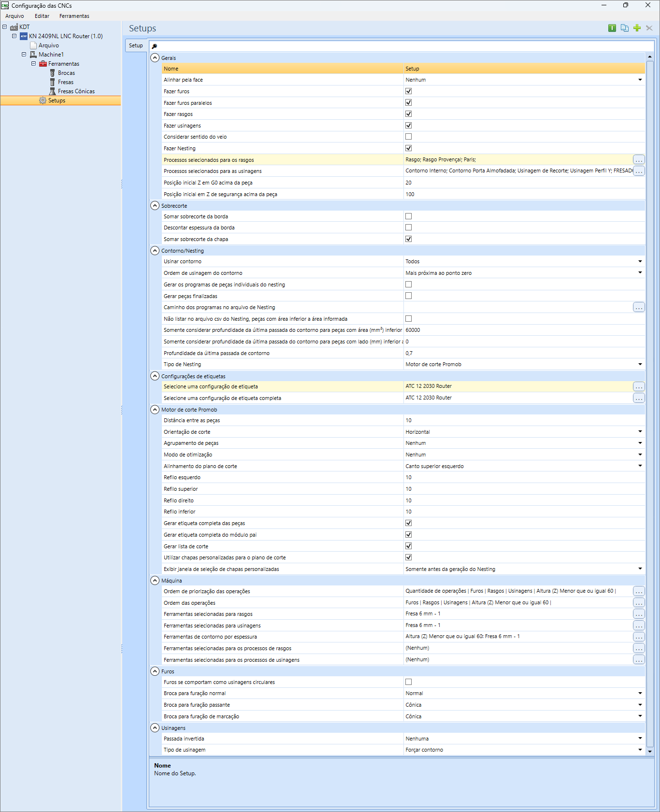Edit Ordem de priorização das operações via ellipsis
The image size is (660, 812).
[x=639, y=591]
